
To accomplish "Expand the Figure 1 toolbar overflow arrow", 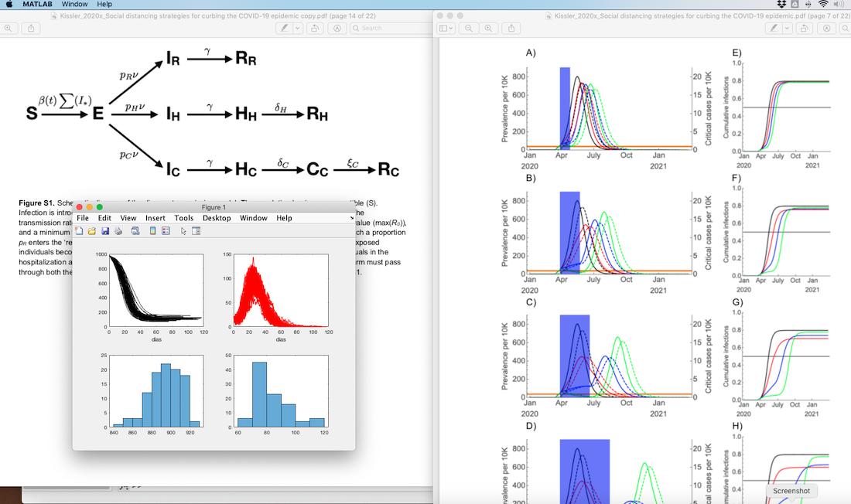I will pos(351,218).
